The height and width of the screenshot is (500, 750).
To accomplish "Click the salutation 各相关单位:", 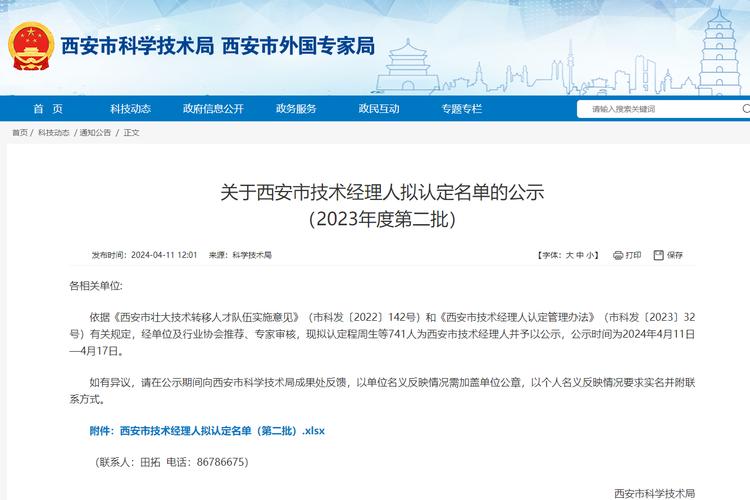I will 96,286.
